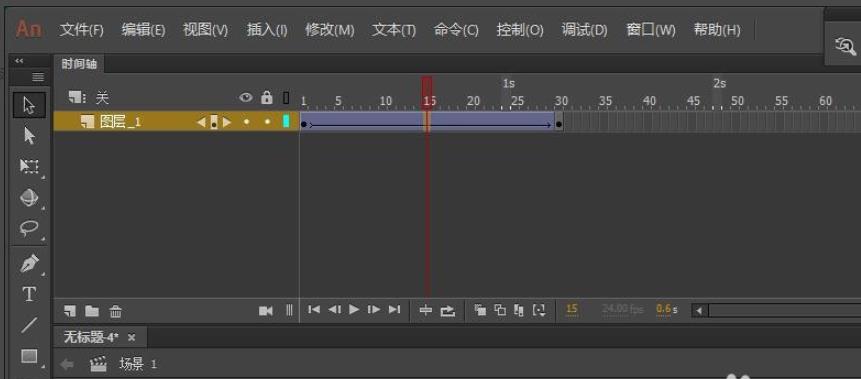
Task: Select the Pen tool
Action: 29,264
